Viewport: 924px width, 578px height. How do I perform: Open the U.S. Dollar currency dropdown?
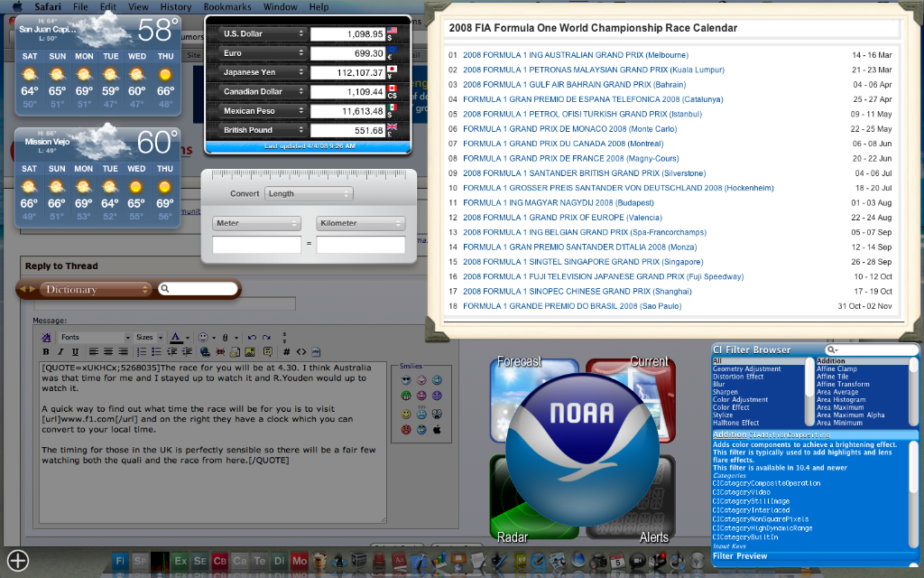pyautogui.click(x=263, y=33)
